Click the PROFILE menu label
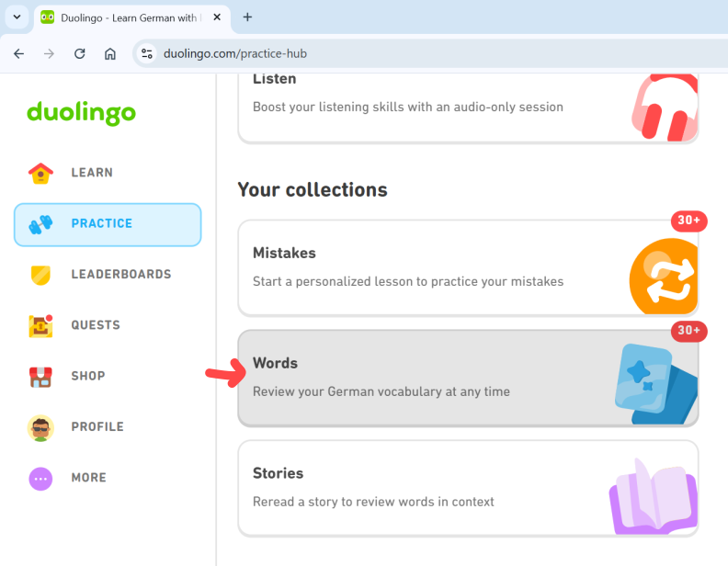Viewport: 728px width, 566px height. coord(97,427)
